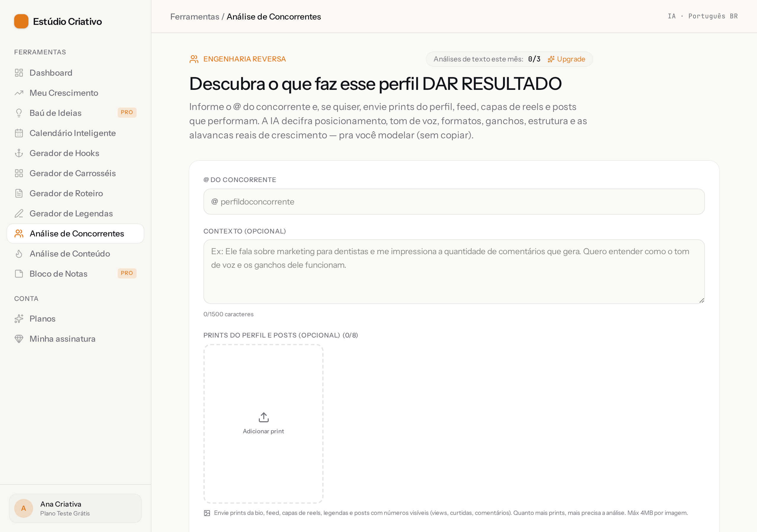The image size is (757, 532).
Task: Click the Análise de Concorrentes people icon in sidebar
Action: pos(19,234)
